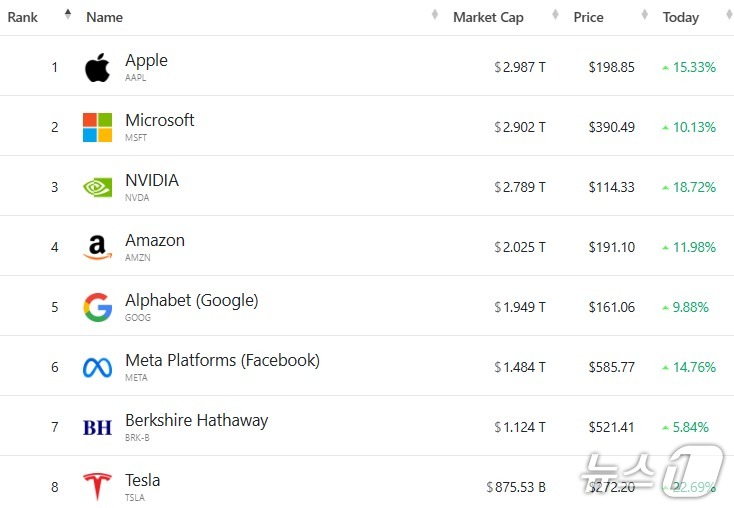The image size is (734, 508).
Task: Click the Apple logo icon
Action: 97,67
